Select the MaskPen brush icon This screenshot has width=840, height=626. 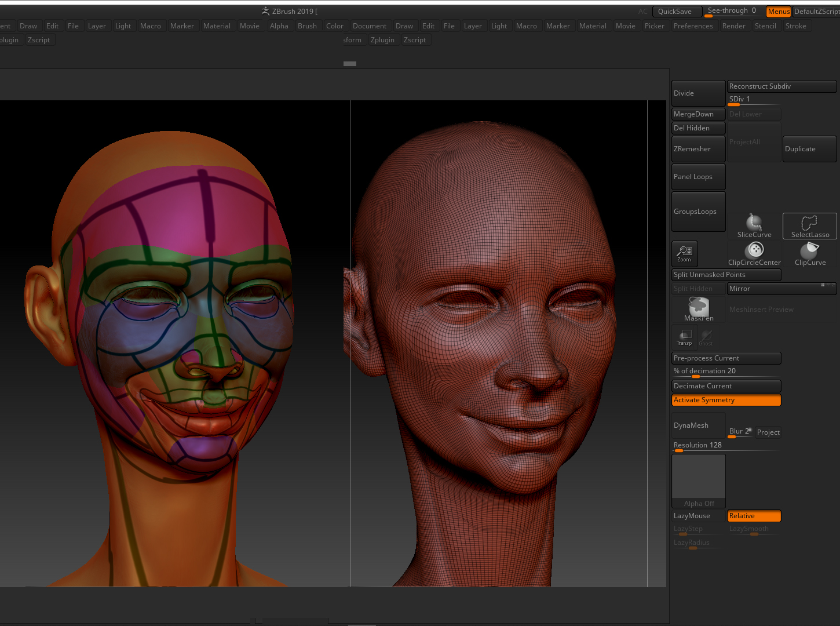(x=699, y=309)
